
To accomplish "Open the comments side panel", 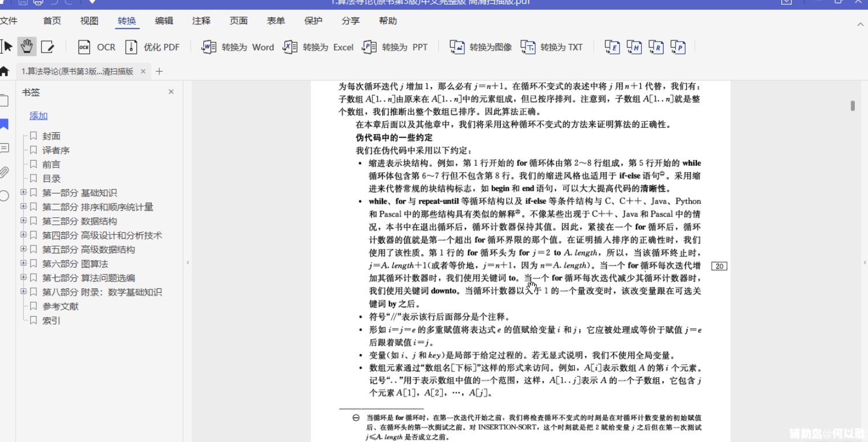I will pyautogui.click(x=4, y=148).
